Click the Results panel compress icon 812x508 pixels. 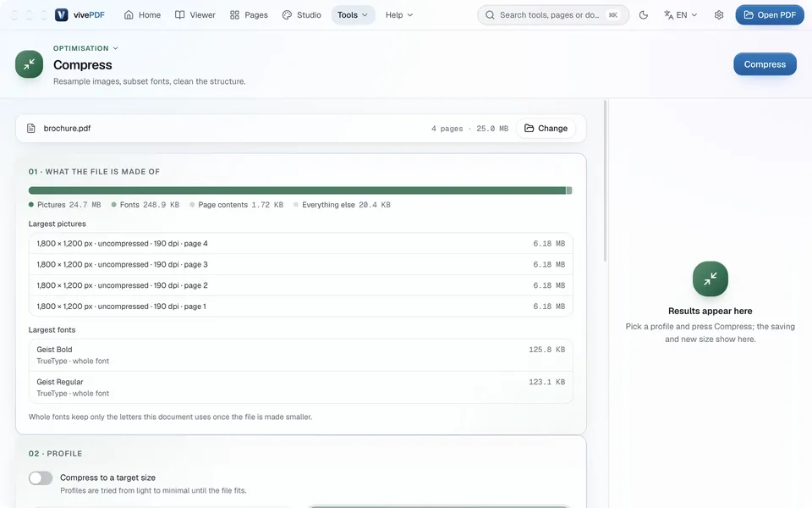coord(710,279)
